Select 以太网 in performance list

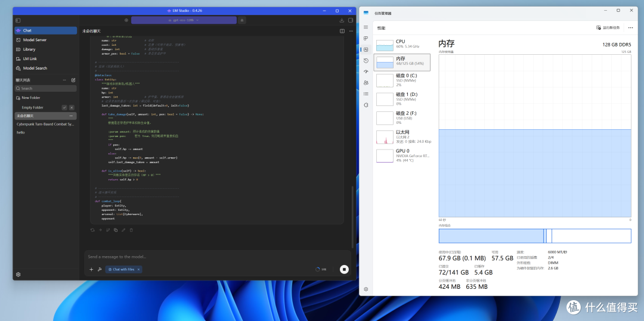click(402, 136)
